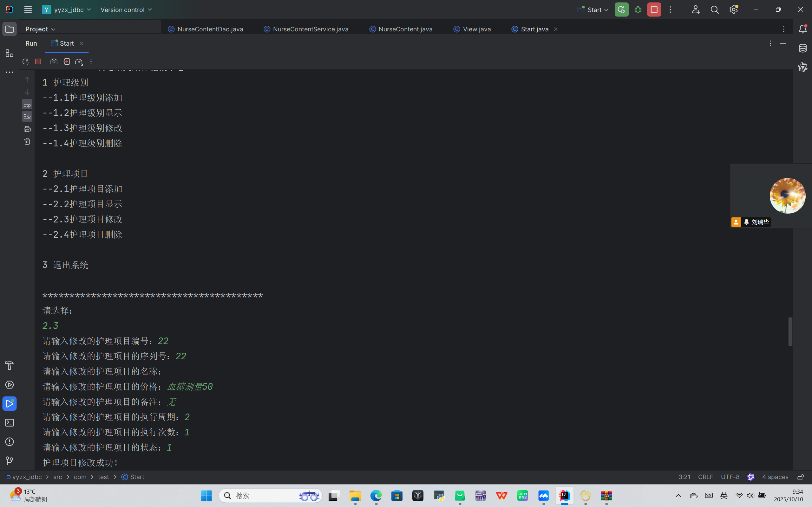Toggle read-only lock in status bar
812x507 pixels.
click(x=801, y=477)
